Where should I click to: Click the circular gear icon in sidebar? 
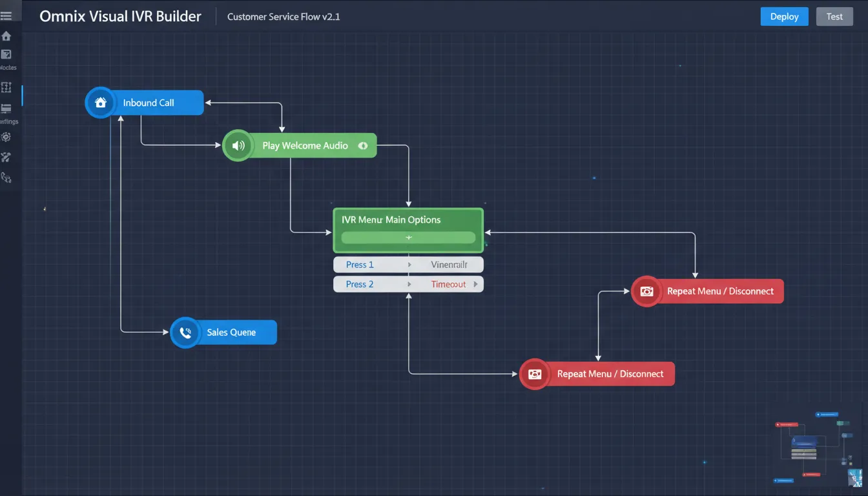point(6,137)
